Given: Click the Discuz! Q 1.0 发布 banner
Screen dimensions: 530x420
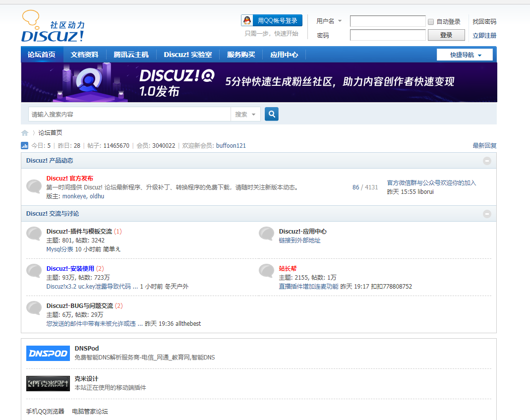Looking at the screenshot, I should click(x=259, y=82).
